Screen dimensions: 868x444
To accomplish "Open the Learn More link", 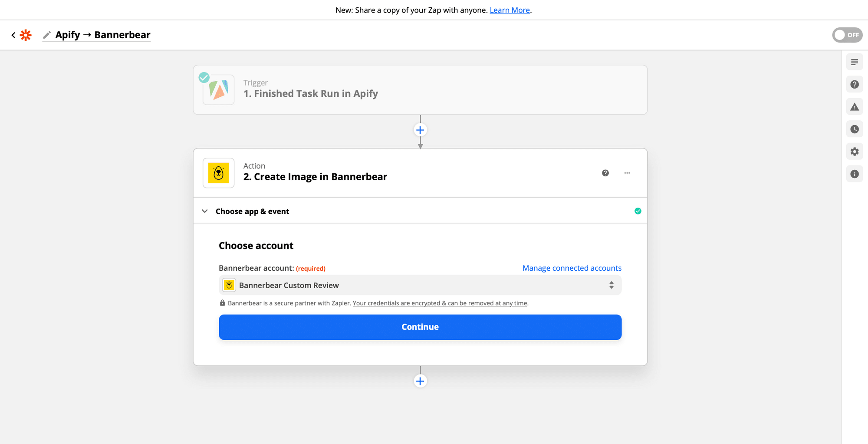I will click(x=510, y=10).
